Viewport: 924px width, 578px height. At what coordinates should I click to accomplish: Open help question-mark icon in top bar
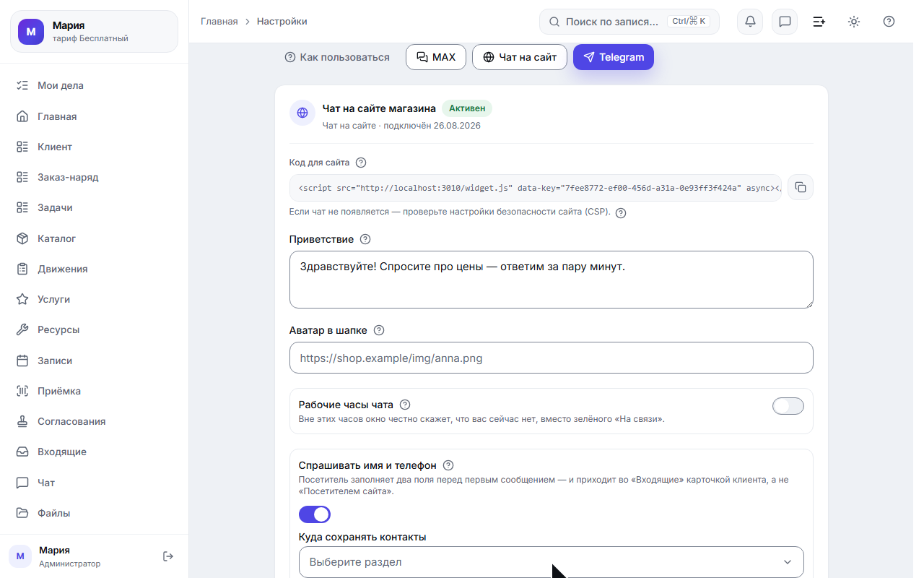pos(889,22)
